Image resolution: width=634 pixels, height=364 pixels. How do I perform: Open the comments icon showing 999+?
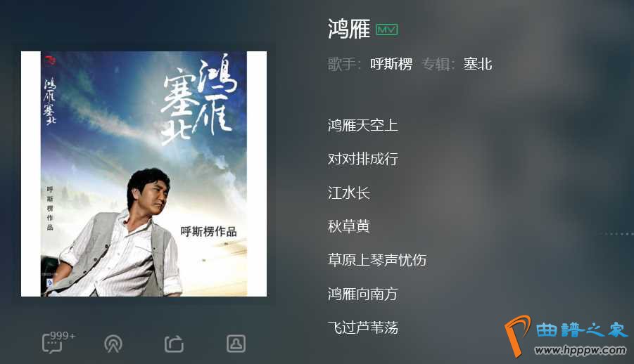click(x=53, y=344)
